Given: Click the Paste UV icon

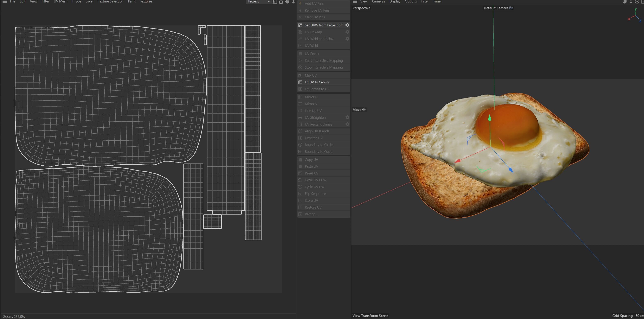Looking at the screenshot, I should (x=300, y=166).
